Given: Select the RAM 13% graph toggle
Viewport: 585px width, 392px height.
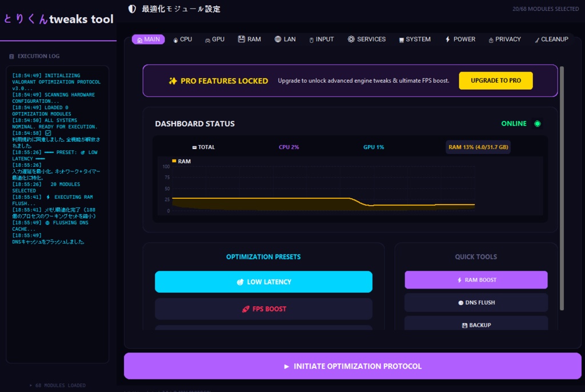Looking at the screenshot, I should click(x=478, y=147).
